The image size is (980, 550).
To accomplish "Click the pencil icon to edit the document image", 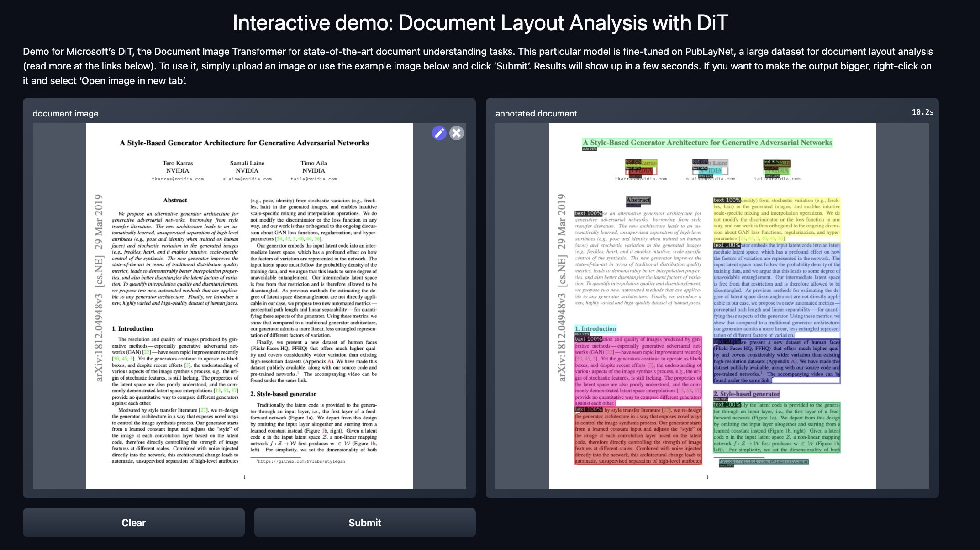I will pos(439,133).
